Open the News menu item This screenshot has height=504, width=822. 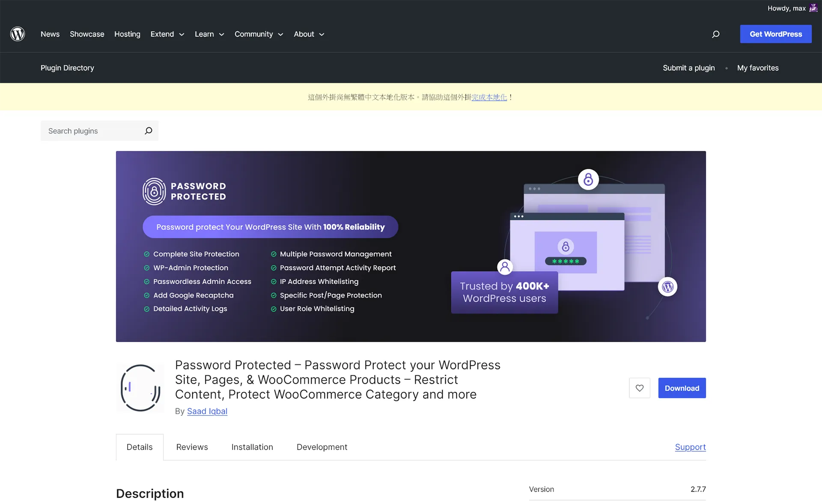click(x=50, y=34)
